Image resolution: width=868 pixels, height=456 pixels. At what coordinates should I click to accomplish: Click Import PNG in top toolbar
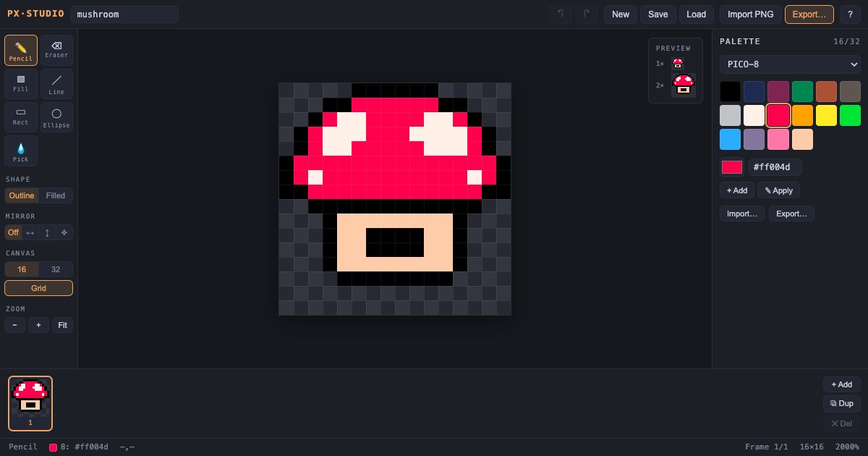click(x=750, y=14)
